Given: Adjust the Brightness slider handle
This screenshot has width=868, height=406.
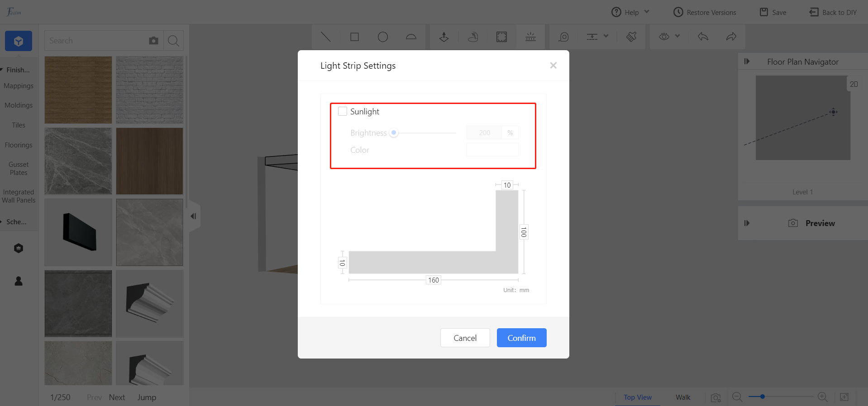Looking at the screenshot, I should (394, 133).
